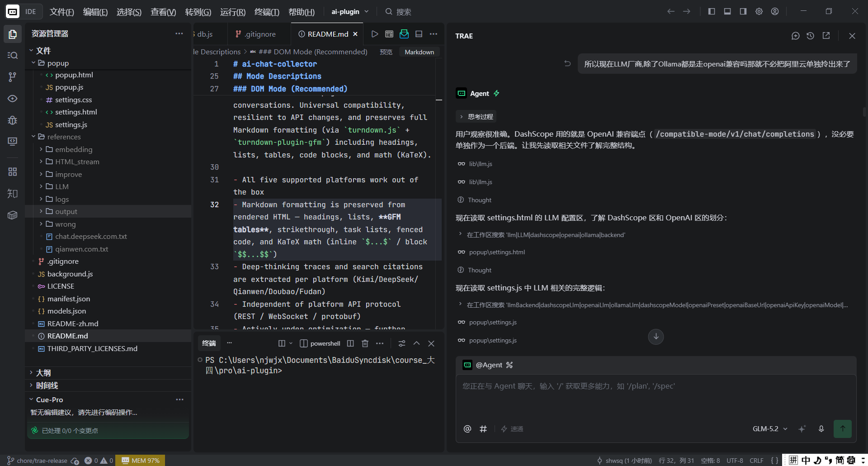Open the Search view in activity bar
The height and width of the screenshot is (466, 868).
[13, 55]
